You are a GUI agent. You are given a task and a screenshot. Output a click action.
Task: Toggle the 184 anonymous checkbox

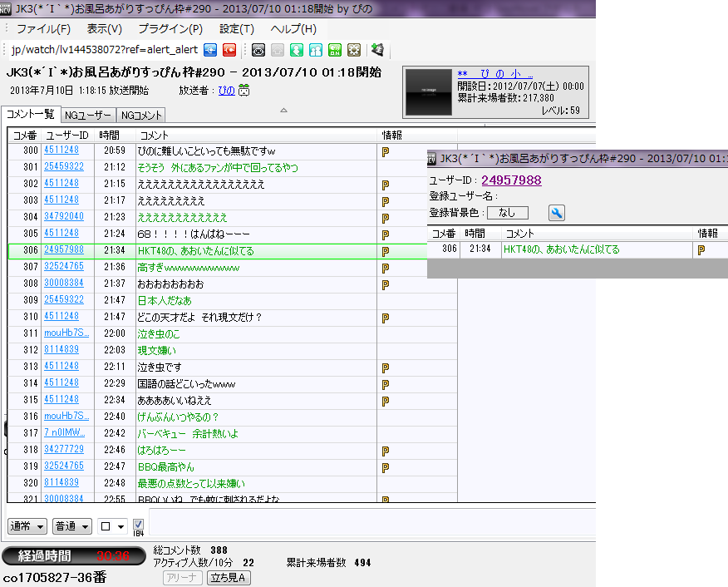point(139,525)
